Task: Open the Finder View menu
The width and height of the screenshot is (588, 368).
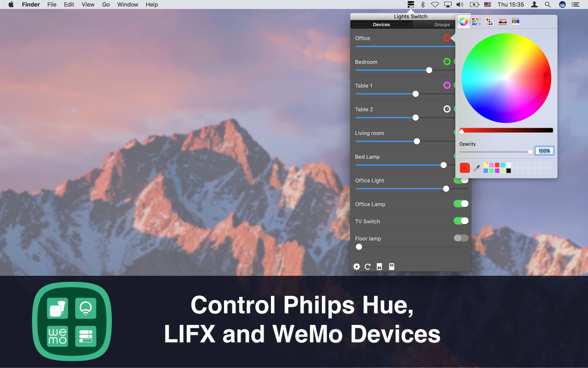Action: coord(88,5)
